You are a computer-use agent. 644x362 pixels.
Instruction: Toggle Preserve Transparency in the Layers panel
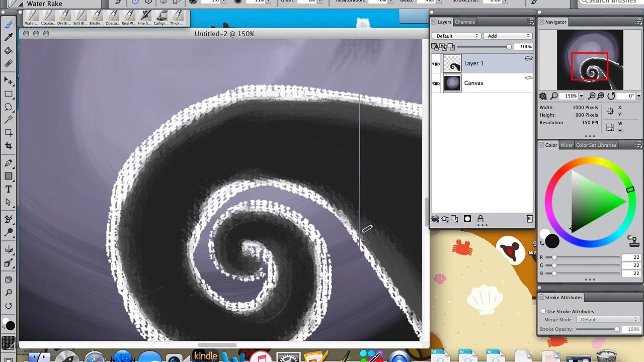coord(435,47)
